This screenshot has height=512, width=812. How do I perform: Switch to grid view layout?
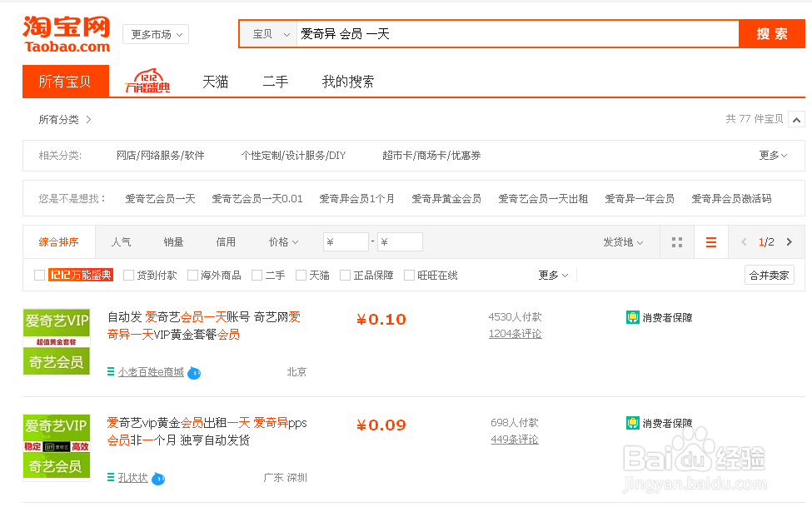click(676, 241)
